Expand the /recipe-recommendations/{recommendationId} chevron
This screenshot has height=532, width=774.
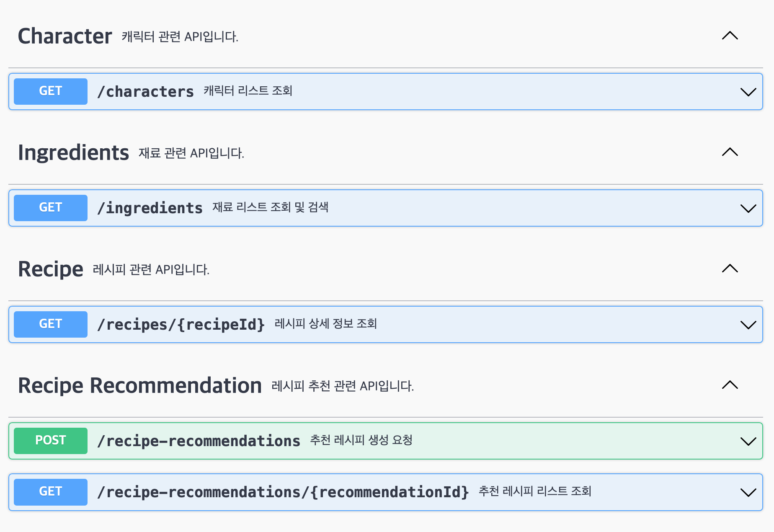(748, 493)
